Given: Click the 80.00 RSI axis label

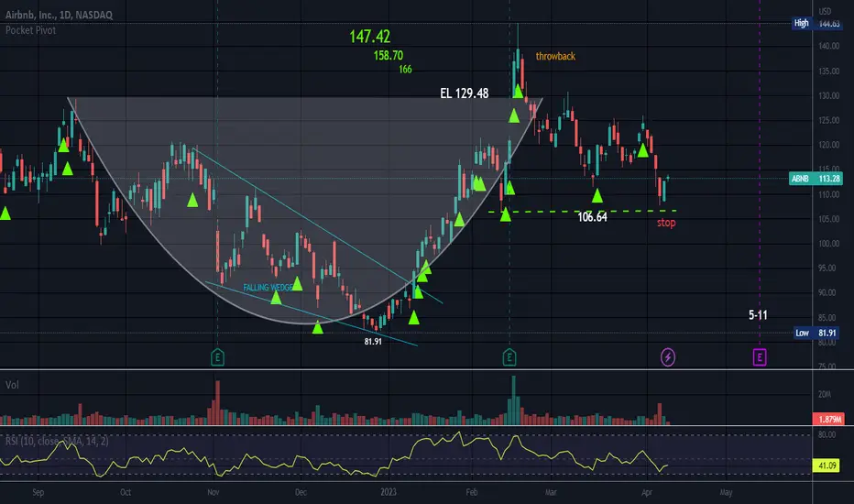Looking at the screenshot, I should (827, 434).
